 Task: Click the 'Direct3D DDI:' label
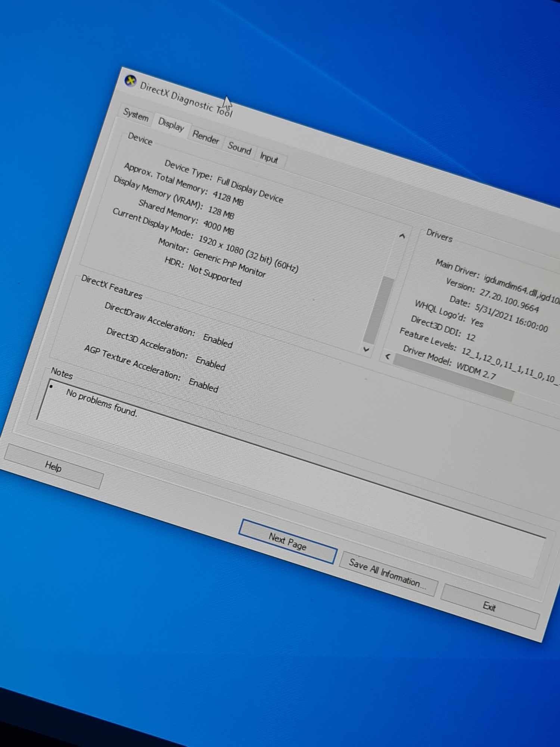point(436,326)
